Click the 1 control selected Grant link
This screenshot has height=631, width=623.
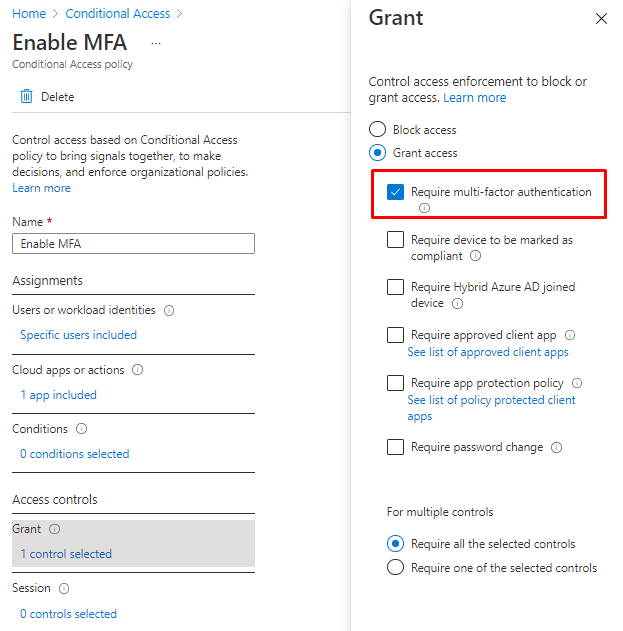point(66,554)
